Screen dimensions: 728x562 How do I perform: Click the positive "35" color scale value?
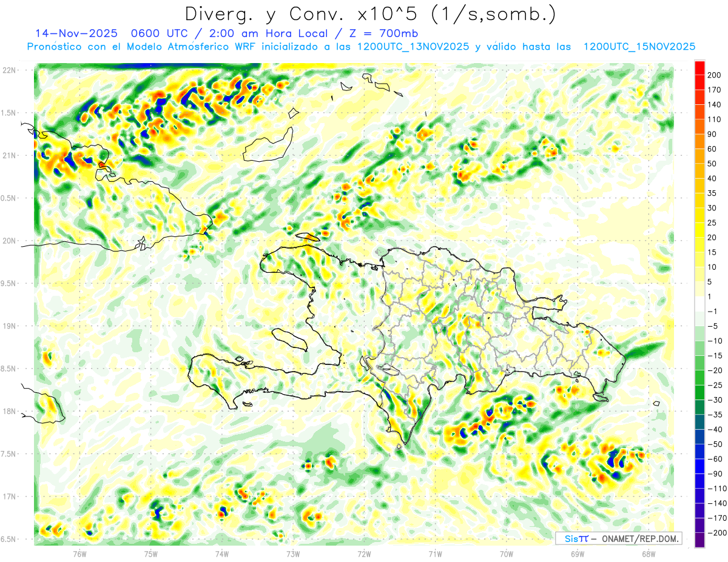pyautogui.click(x=712, y=193)
